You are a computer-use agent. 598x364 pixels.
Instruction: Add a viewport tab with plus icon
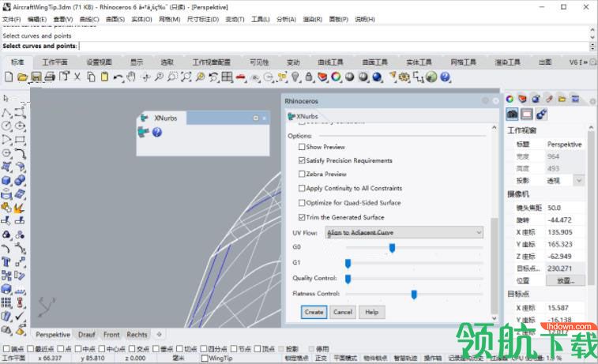[159, 334]
